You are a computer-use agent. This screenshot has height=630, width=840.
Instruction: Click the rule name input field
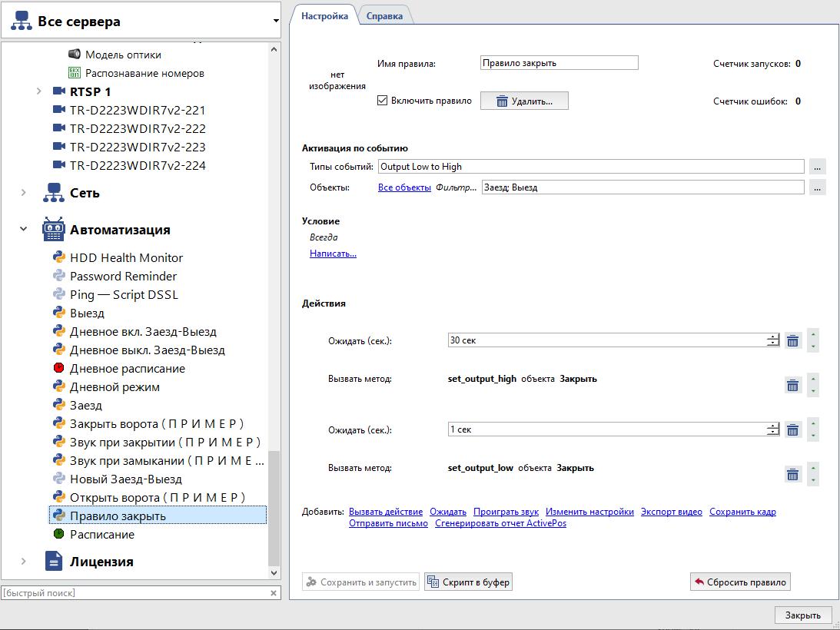[559, 63]
